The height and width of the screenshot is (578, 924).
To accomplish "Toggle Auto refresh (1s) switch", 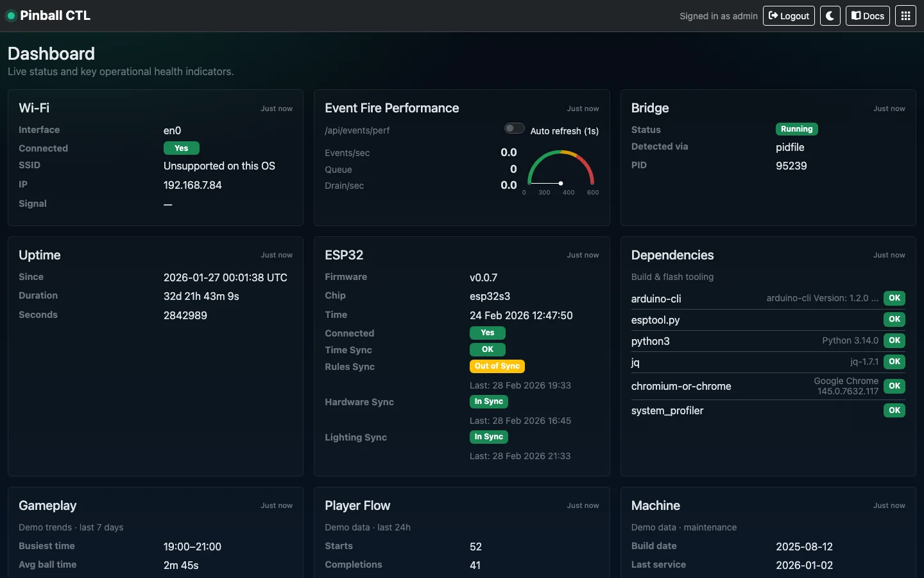I will (x=514, y=128).
